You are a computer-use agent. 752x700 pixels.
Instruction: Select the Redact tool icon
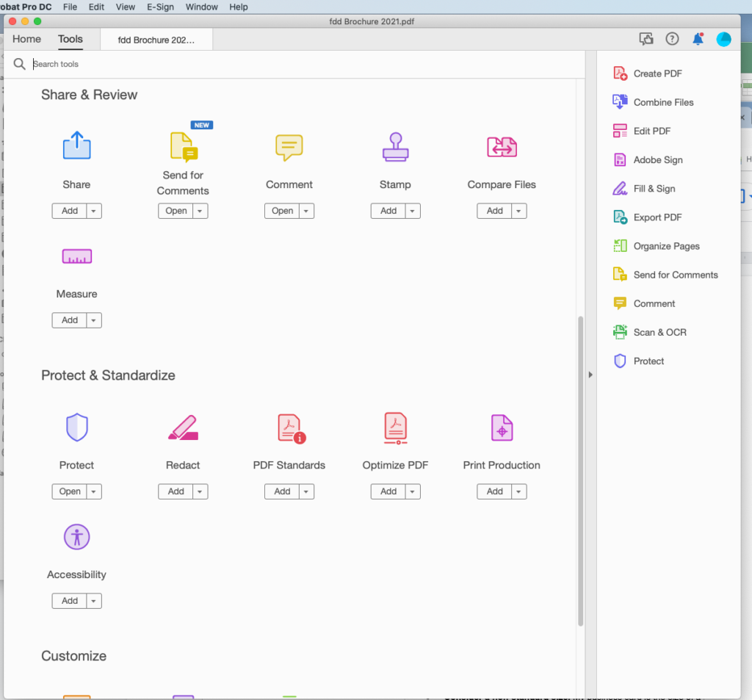(x=183, y=427)
